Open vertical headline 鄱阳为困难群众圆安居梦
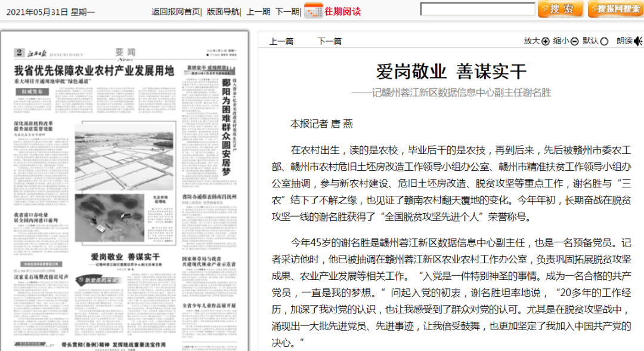Image resolution: width=644 pixels, height=351 pixels. tap(226, 127)
